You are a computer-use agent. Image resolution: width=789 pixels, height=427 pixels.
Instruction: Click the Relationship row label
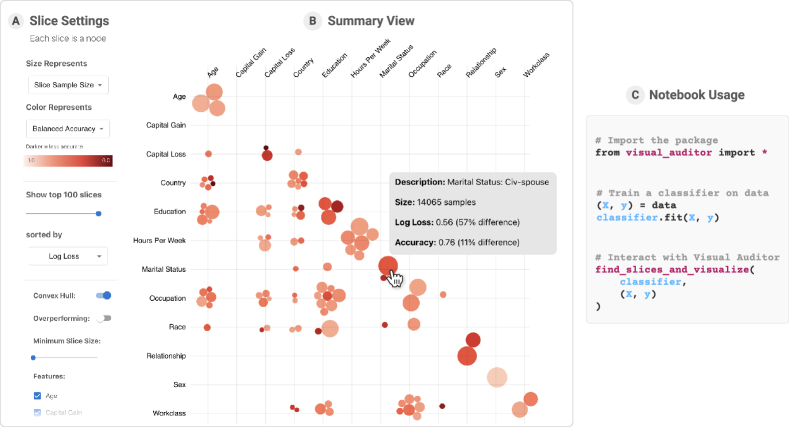(164, 355)
